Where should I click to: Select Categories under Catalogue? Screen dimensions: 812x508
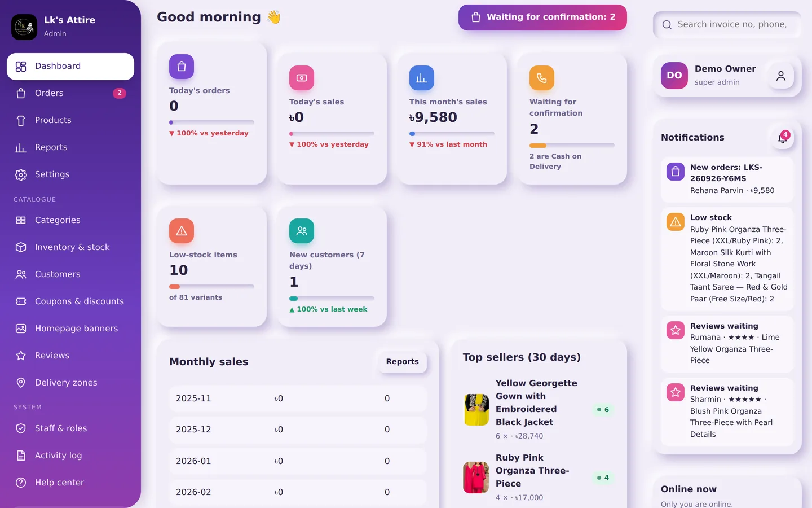[x=70, y=221]
